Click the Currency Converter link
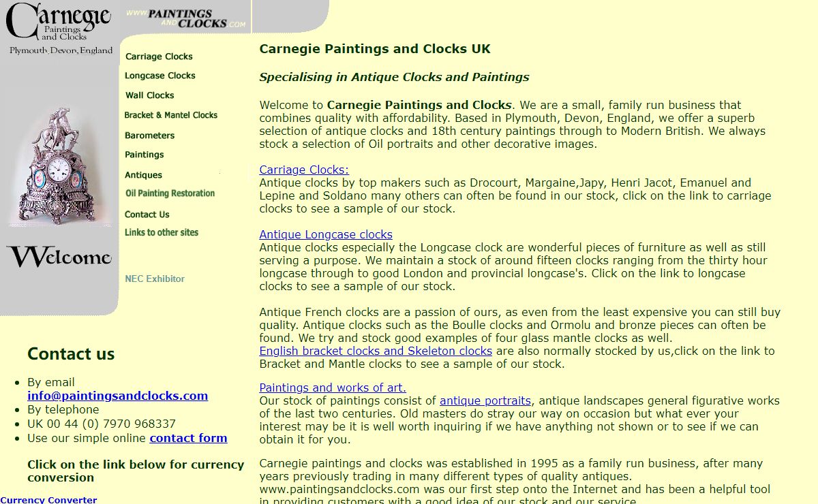 [x=48, y=500]
